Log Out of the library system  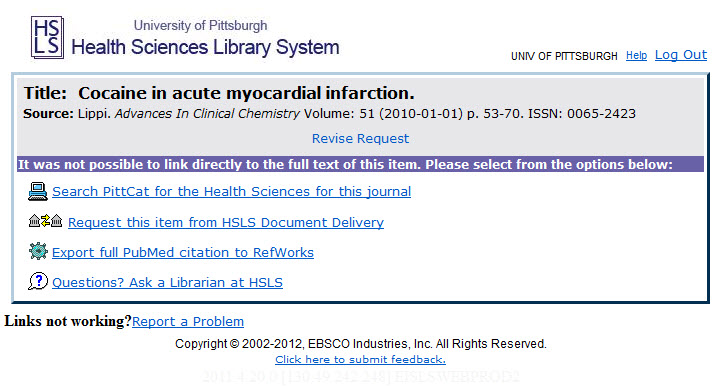coord(681,55)
